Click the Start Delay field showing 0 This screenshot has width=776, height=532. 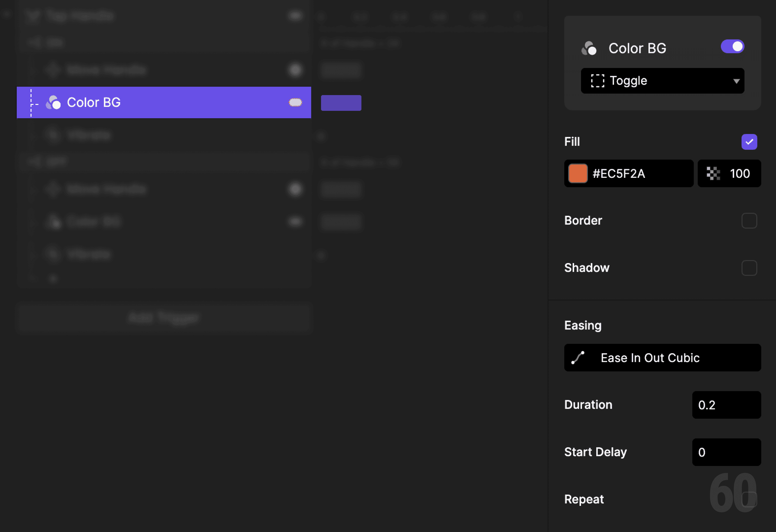tap(726, 452)
